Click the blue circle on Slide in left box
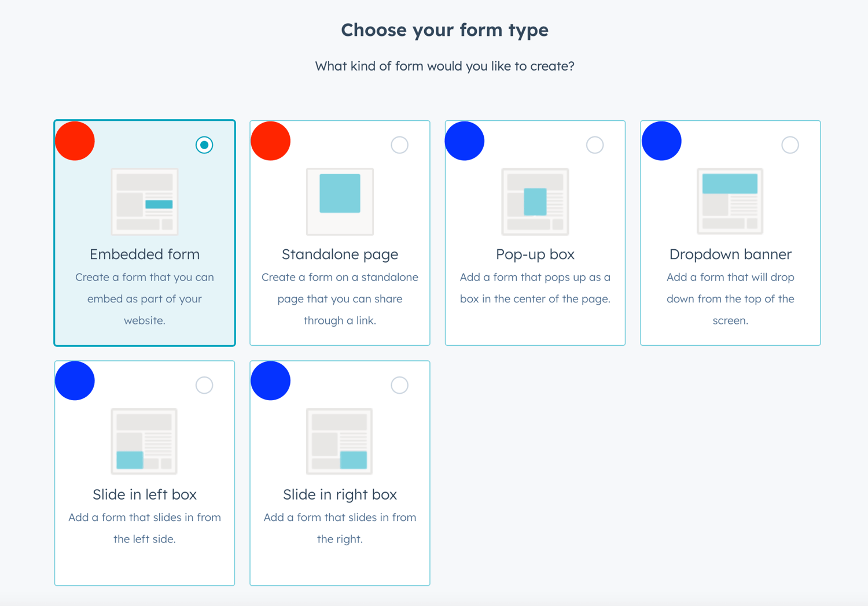This screenshot has height=606, width=868. (x=75, y=380)
